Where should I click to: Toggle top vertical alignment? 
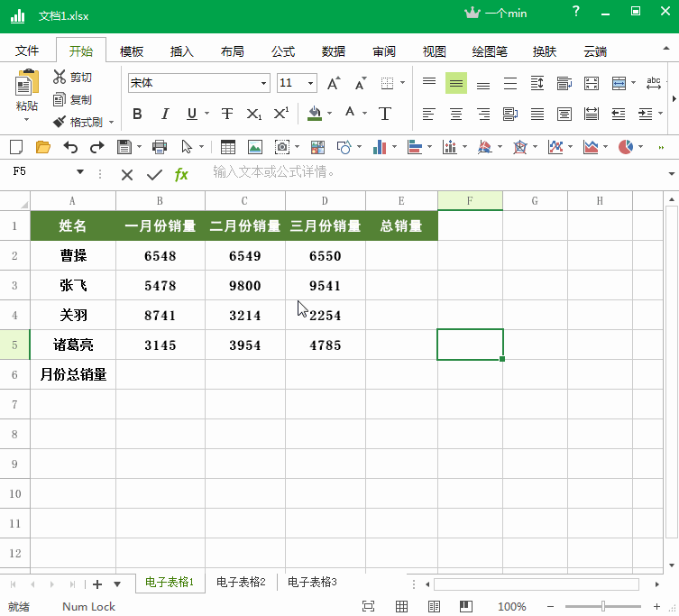coord(429,81)
